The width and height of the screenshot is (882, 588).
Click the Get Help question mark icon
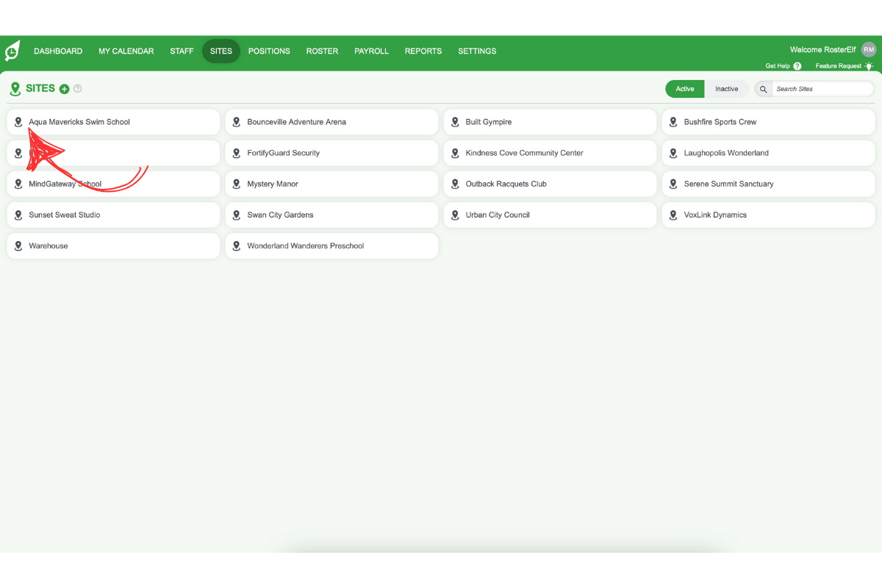coord(798,66)
